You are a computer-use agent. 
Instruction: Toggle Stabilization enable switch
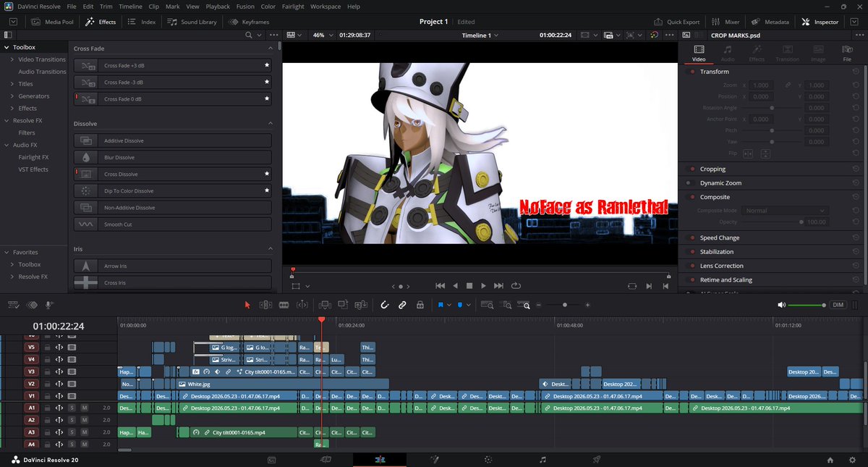coord(692,252)
